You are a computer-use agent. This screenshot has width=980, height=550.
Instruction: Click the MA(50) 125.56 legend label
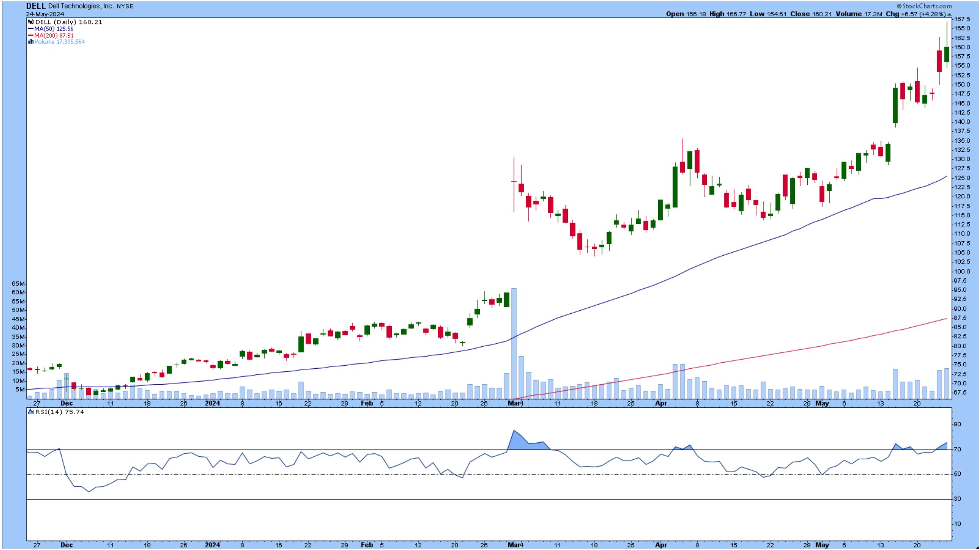click(54, 29)
